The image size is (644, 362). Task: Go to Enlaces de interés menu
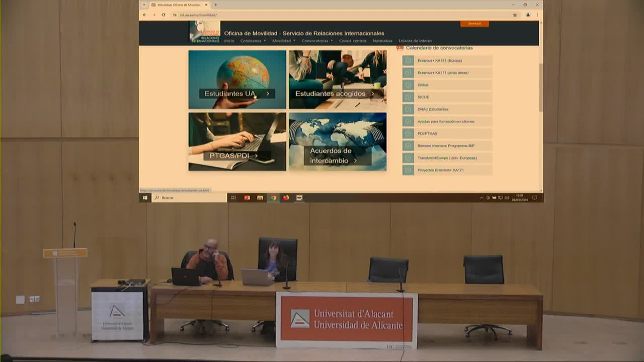coord(415,41)
